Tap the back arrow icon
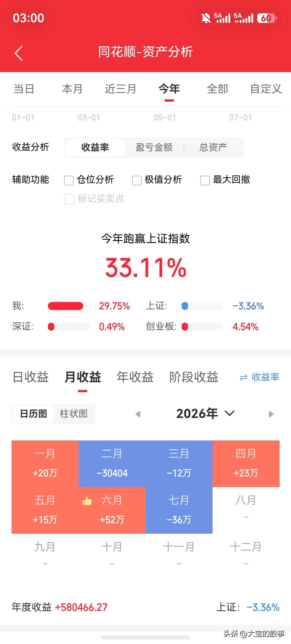291x644 pixels. [18, 53]
